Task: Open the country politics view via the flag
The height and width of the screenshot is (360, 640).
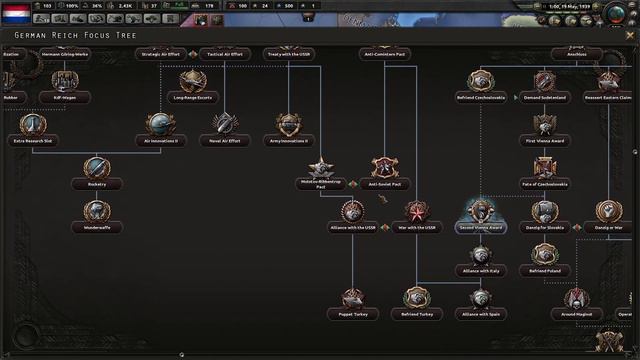Action: tap(16, 13)
